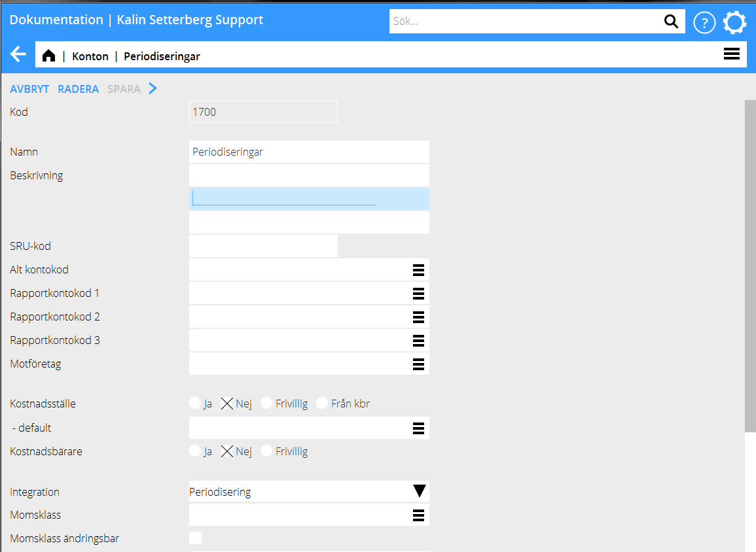
Task: Click Periodiseringar breadcrumb item
Action: pyautogui.click(x=162, y=56)
